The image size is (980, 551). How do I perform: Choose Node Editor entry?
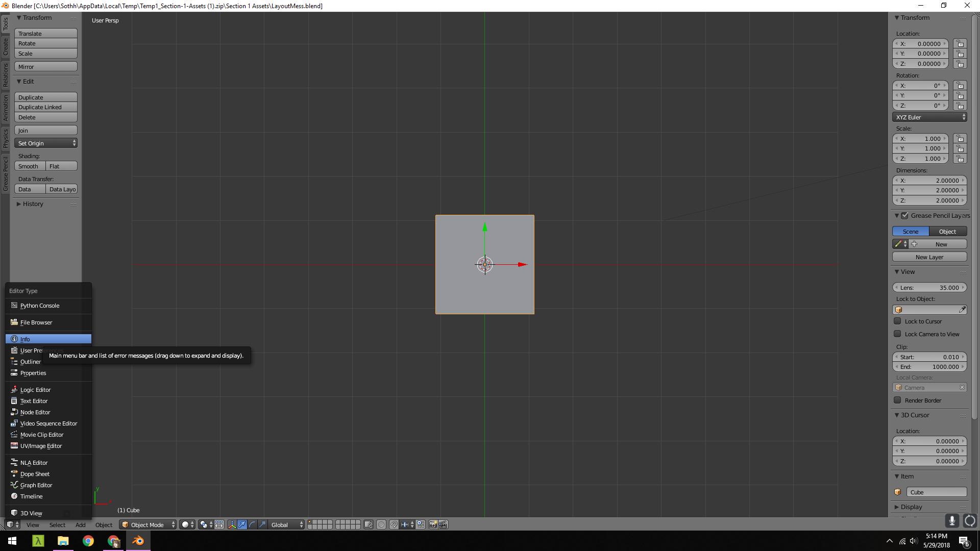(48, 412)
